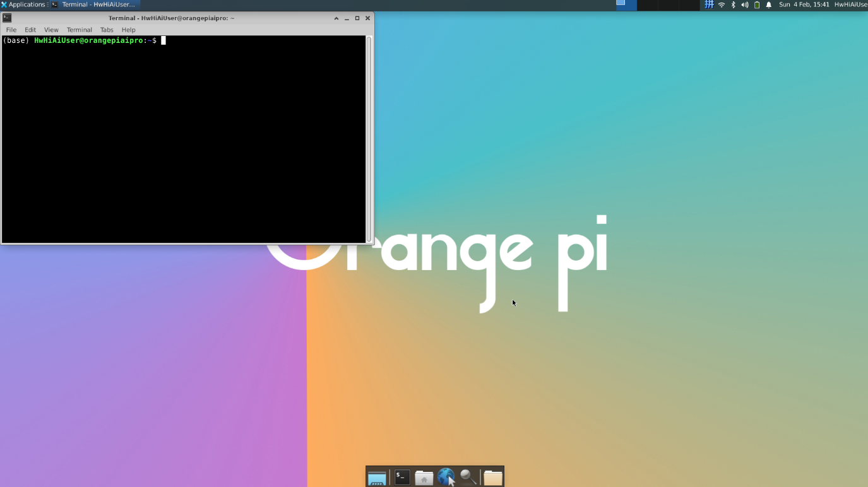The image size is (868, 487).
Task: Open the File menu in Terminal
Action: [11, 30]
